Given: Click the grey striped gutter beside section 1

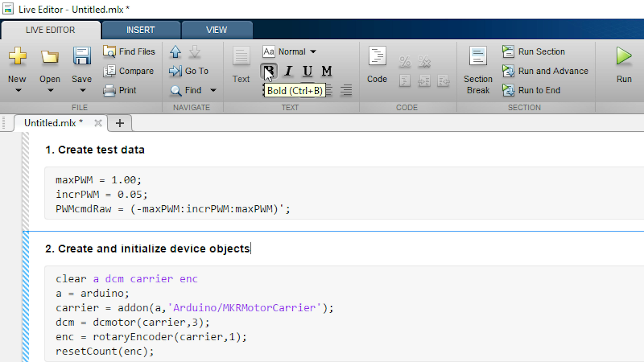Looking at the screenshot, I should [x=26, y=181].
